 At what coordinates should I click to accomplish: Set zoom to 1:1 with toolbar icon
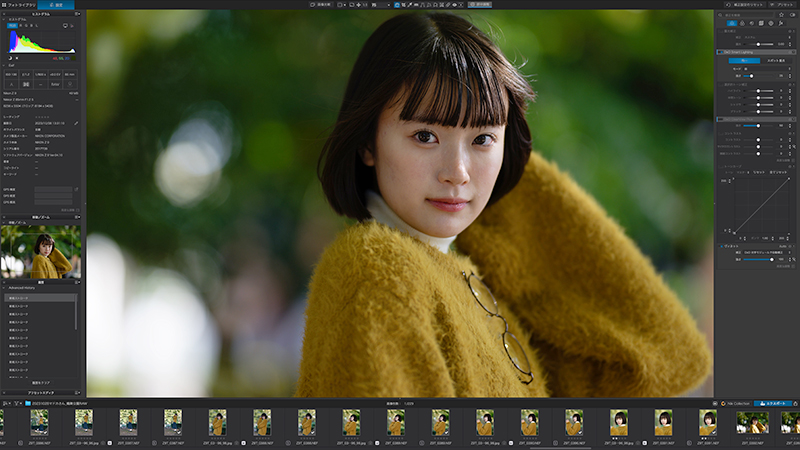[x=365, y=5]
